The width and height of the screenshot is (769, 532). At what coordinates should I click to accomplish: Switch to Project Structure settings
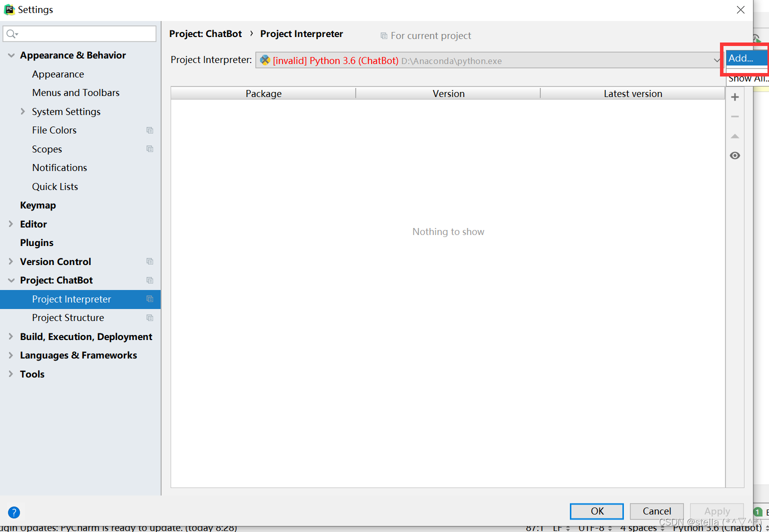click(68, 317)
